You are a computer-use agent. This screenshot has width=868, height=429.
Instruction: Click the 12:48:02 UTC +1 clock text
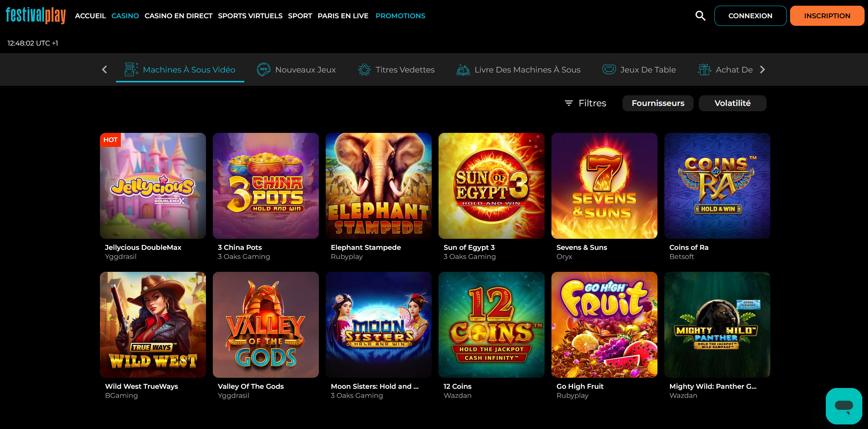pos(33,43)
